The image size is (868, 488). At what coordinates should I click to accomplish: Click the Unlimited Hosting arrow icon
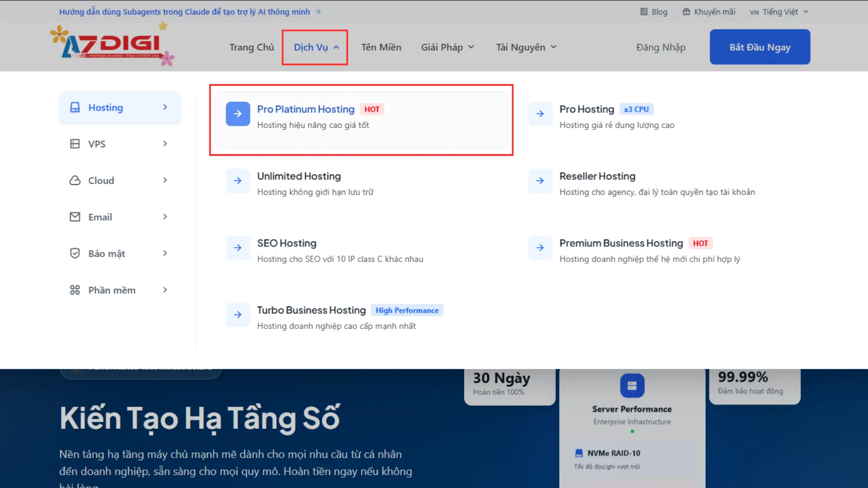238,181
